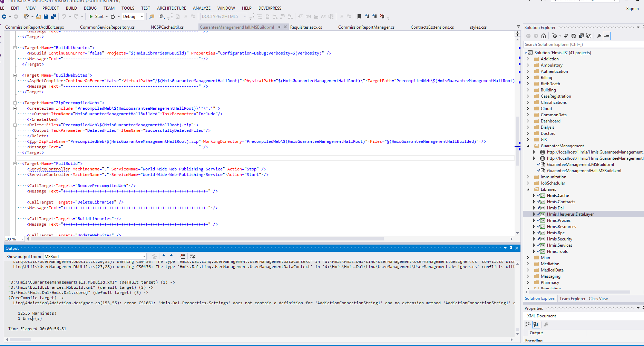Switch to the Requisites.ascx.cs tab
The height and width of the screenshot is (346, 644).
click(x=306, y=27)
